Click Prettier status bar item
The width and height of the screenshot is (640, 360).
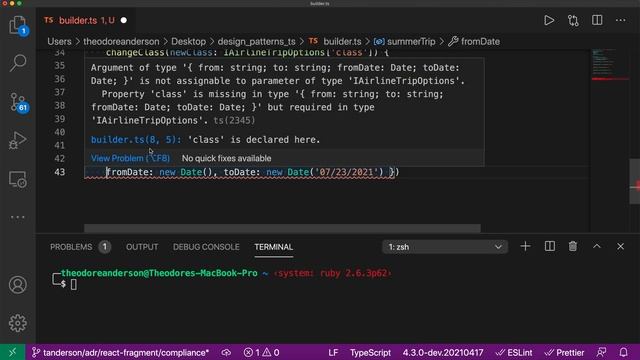[564, 352]
